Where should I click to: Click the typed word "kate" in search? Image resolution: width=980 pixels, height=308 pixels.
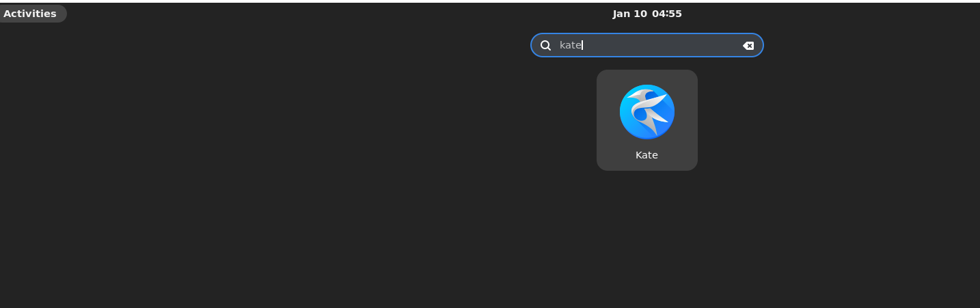pos(570,45)
